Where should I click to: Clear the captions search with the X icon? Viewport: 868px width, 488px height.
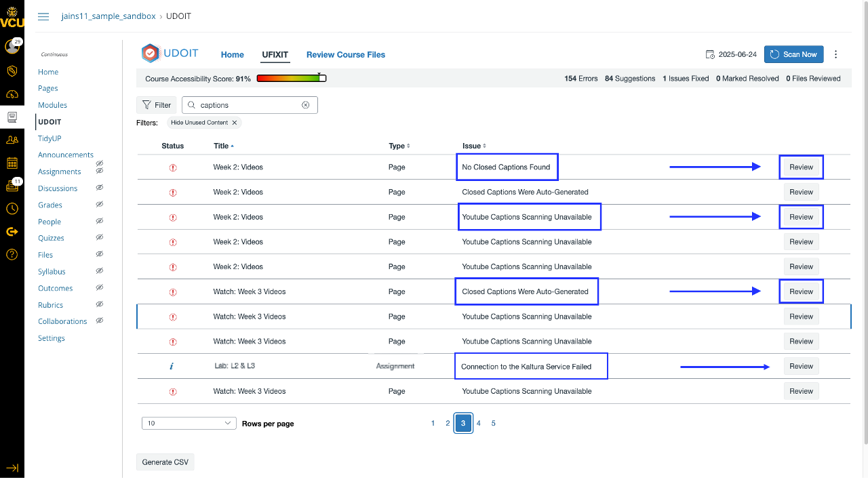tap(305, 105)
